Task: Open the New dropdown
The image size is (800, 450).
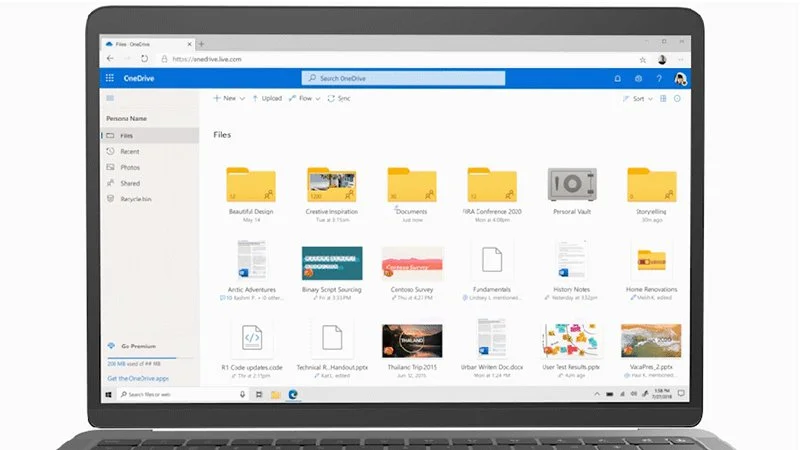Action: (x=229, y=98)
